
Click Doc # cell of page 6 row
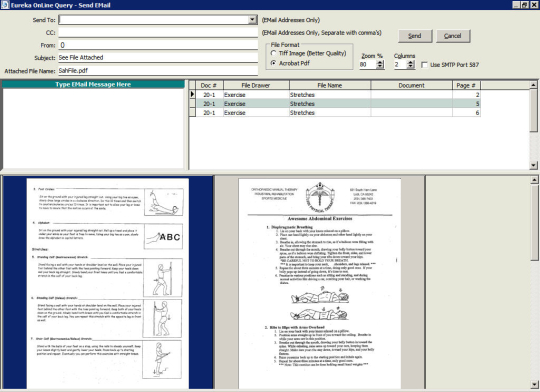coord(209,112)
